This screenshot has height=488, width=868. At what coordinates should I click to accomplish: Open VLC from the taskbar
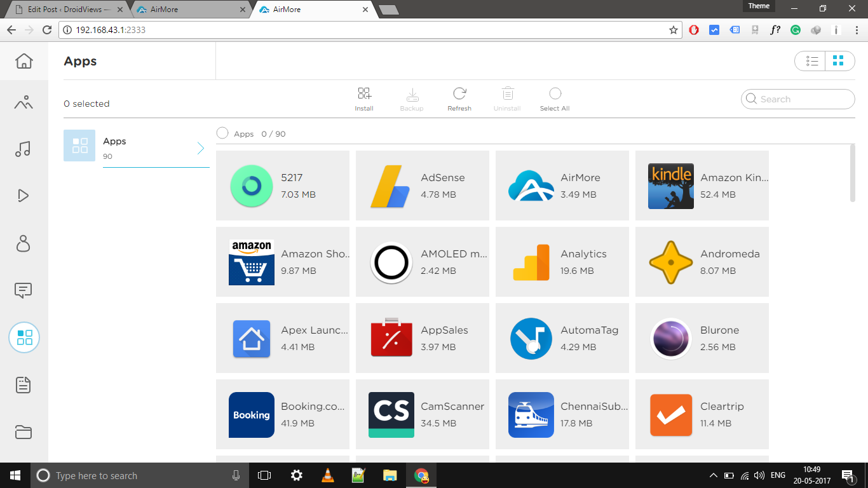(x=327, y=475)
